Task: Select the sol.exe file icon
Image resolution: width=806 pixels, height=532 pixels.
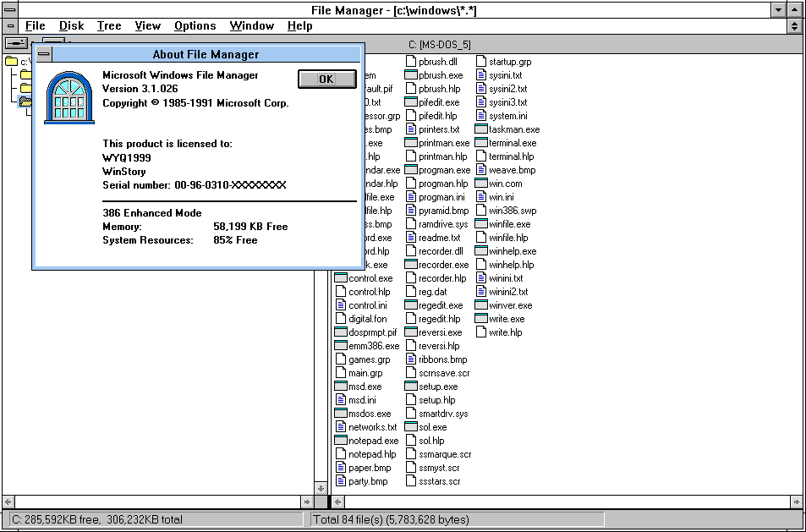Action: (x=411, y=427)
